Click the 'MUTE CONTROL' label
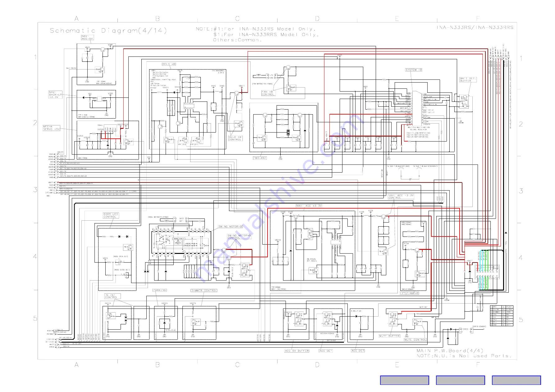Screen dimensions: 555x392 coord(415,340)
